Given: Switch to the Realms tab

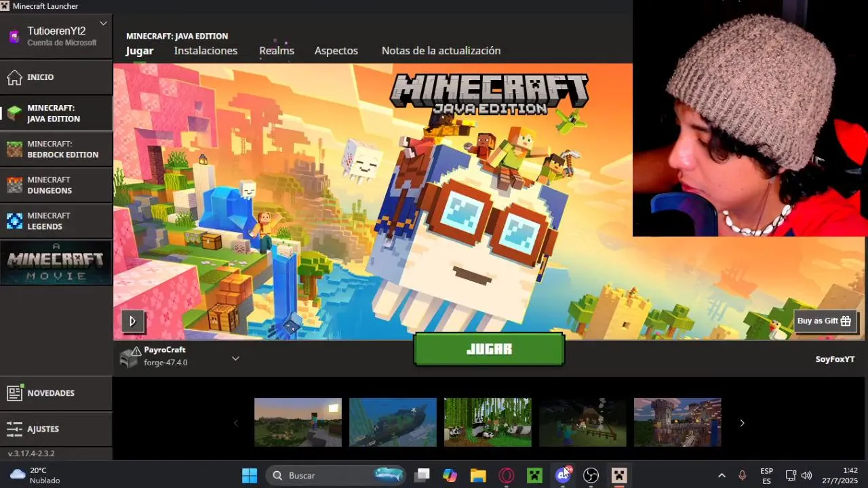Looking at the screenshot, I should click(277, 51).
